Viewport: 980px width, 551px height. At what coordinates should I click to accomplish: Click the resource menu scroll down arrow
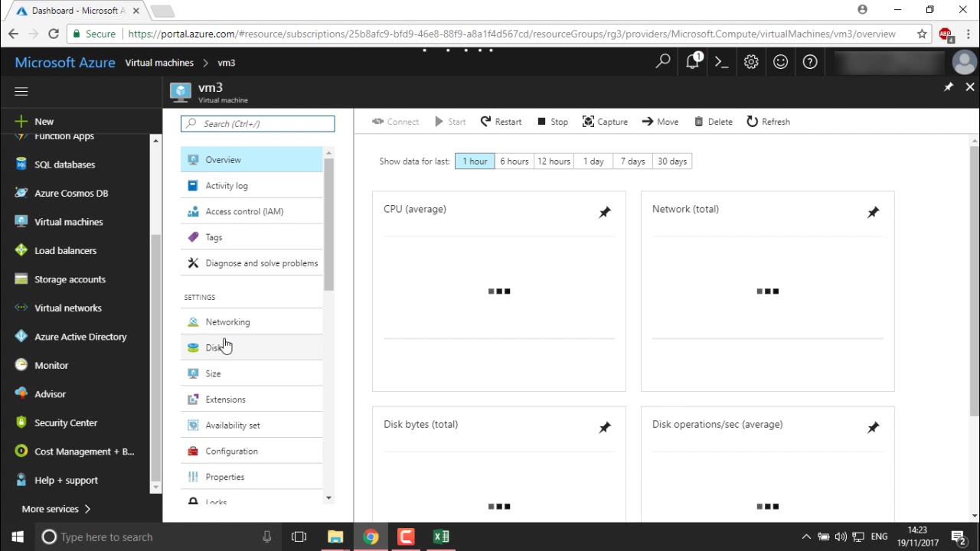click(x=328, y=498)
